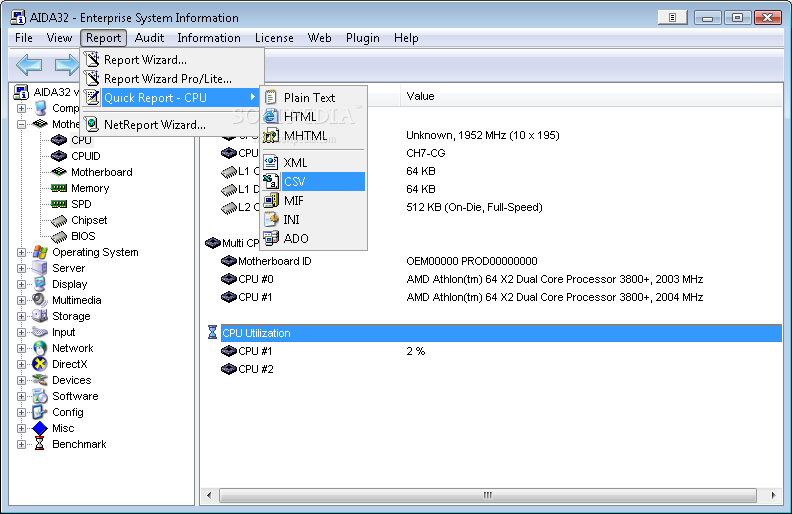
Task: Click the HTML format icon
Action: 271,116
